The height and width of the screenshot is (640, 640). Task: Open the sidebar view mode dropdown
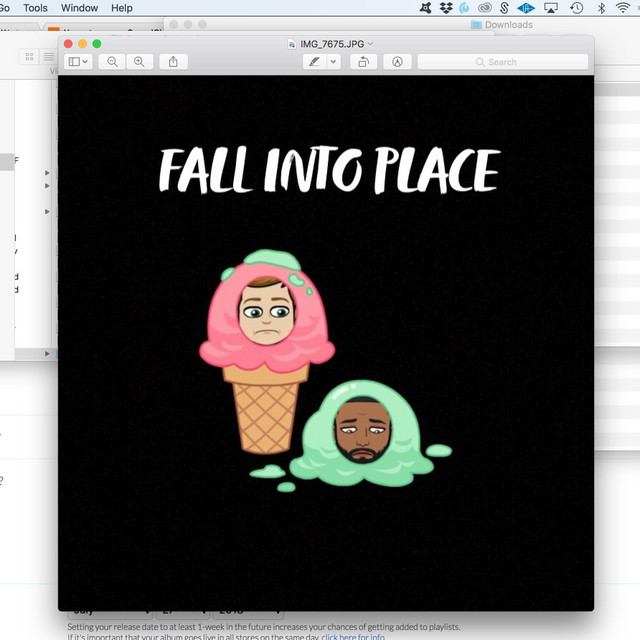pyautogui.click(x=77, y=62)
